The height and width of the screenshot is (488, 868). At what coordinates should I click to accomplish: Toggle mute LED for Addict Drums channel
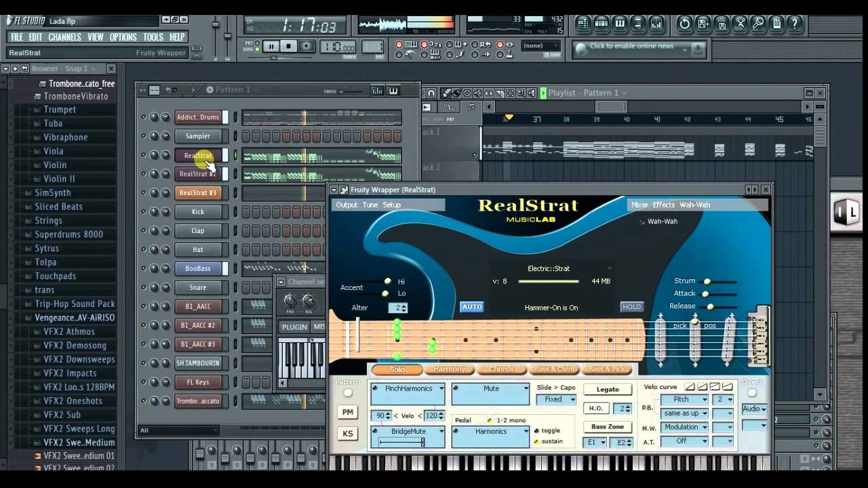click(143, 117)
